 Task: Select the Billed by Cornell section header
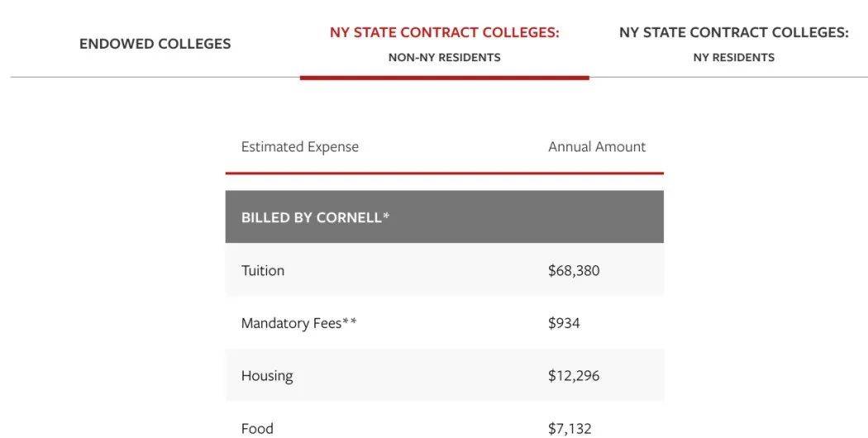pos(311,218)
